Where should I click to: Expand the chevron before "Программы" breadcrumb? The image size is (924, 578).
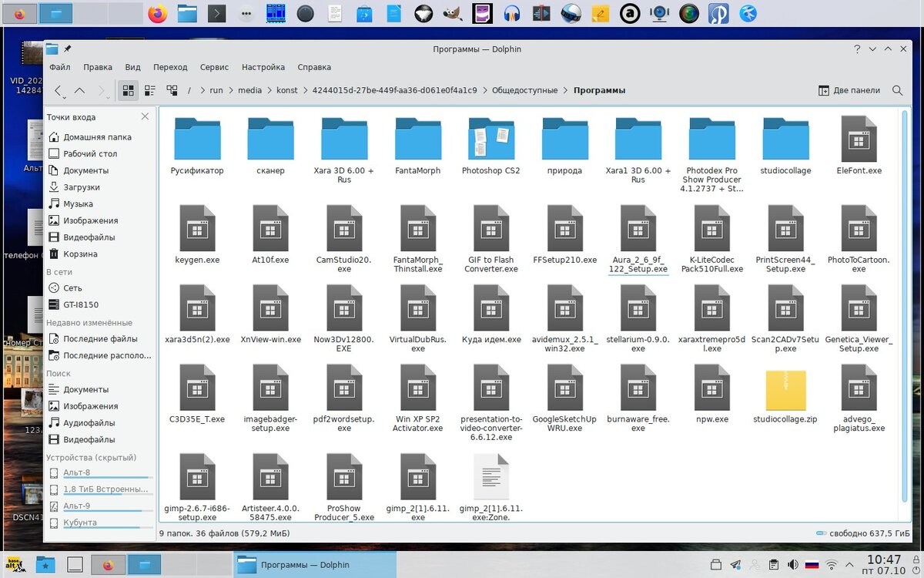(566, 90)
